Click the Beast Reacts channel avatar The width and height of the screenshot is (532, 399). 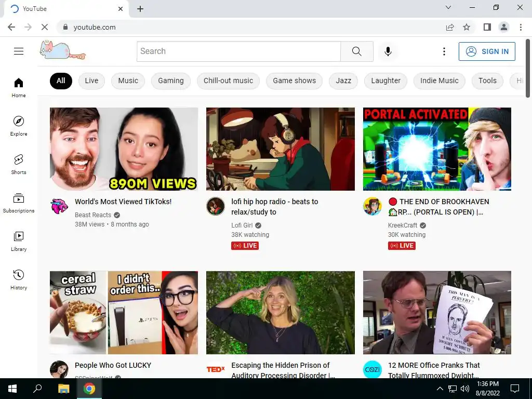click(59, 206)
